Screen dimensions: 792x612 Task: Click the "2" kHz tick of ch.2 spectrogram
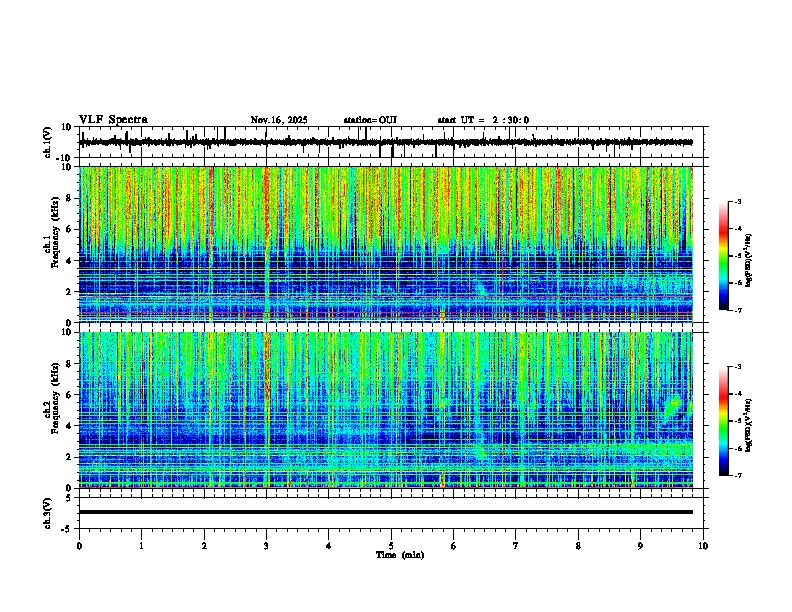(69, 457)
